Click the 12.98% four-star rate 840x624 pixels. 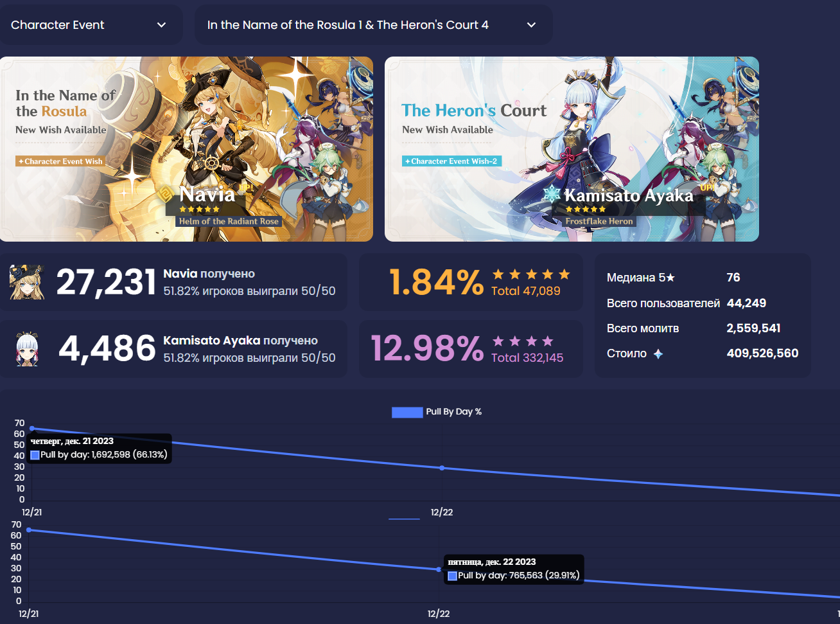pyautogui.click(x=428, y=349)
